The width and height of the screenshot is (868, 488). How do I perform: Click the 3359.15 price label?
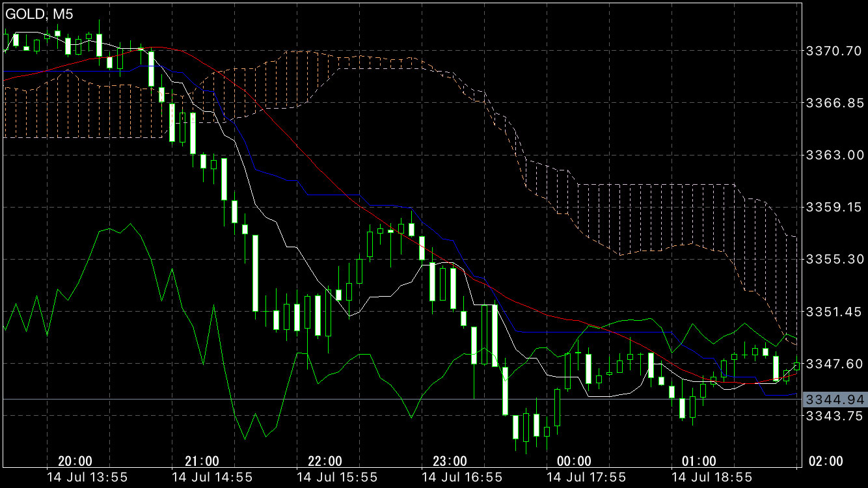coord(834,207)
